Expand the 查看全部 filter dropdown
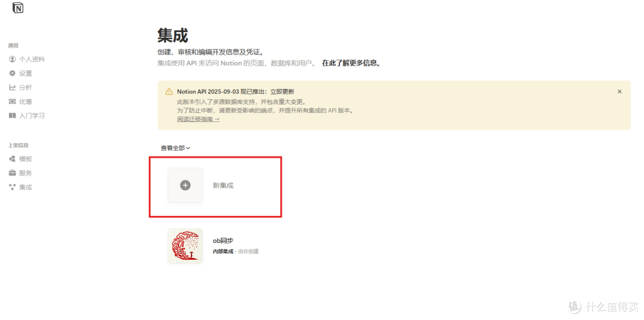This screenshot has width=644, height=320. (x=175, y=148)
